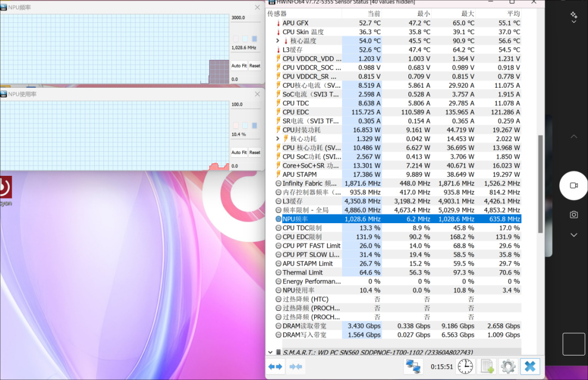Click the 传感器 column header

coord(304,14)
